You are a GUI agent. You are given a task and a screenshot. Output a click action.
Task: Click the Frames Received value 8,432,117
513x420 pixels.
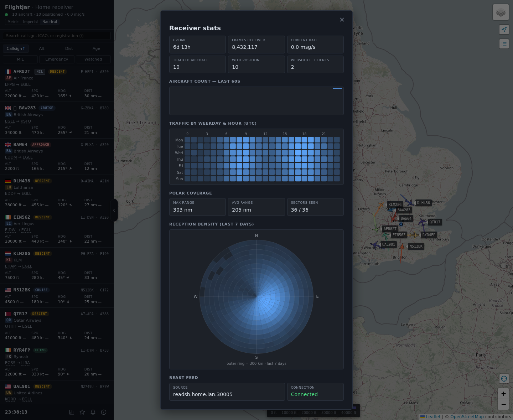[244, 47]
